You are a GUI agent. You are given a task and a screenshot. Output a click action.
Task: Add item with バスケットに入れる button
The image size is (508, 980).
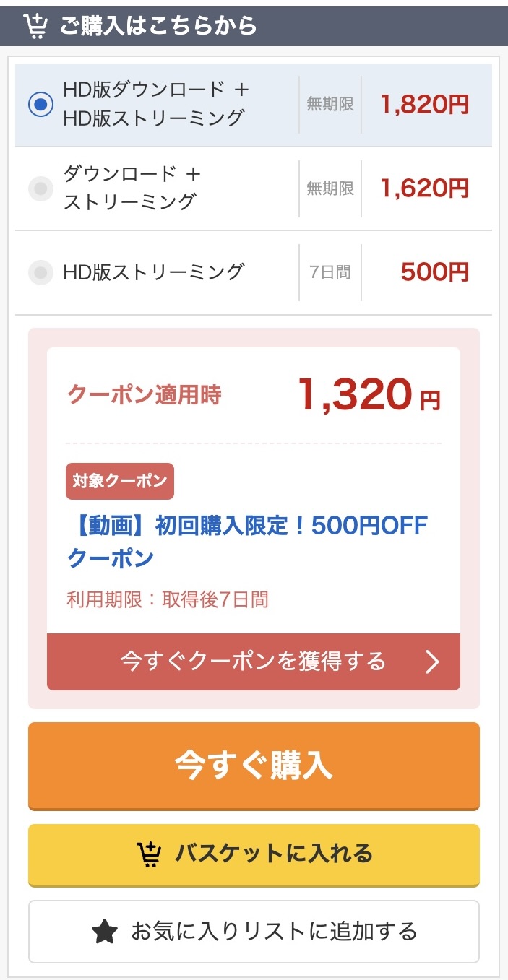coord(254,854)
